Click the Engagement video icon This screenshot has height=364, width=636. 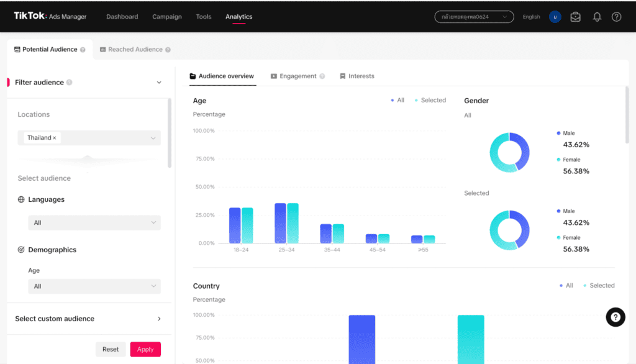point(274,76)
